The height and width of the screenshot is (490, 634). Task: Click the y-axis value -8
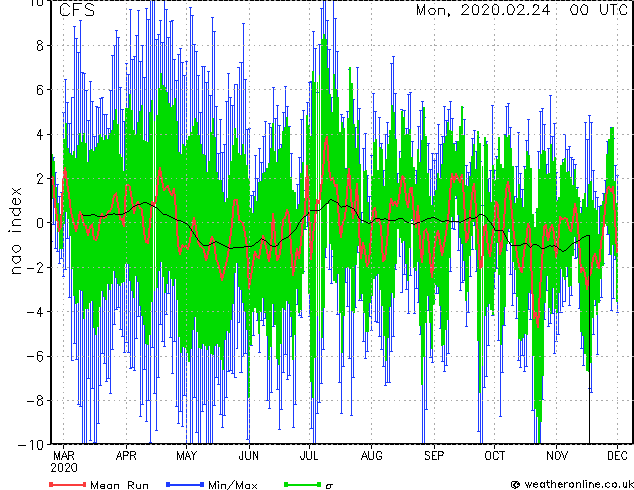35,401
